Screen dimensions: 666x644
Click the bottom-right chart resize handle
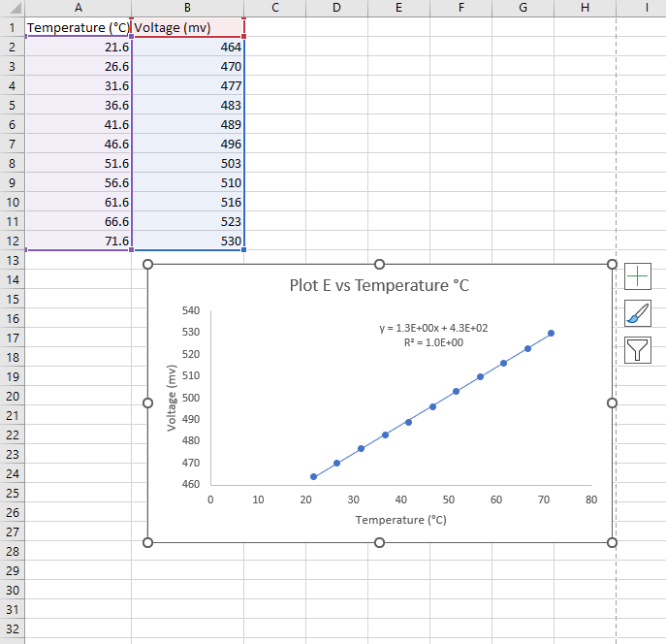[x=612, y=542]
